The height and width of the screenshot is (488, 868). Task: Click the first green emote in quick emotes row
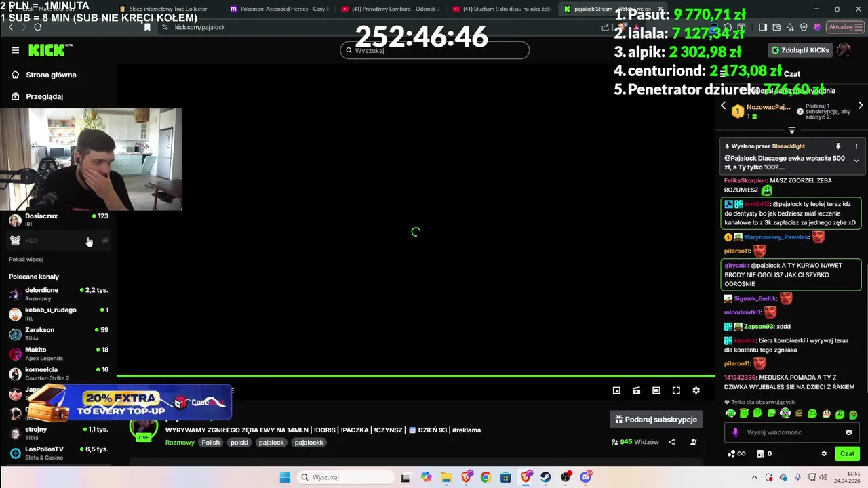click(x=730, y=413)
